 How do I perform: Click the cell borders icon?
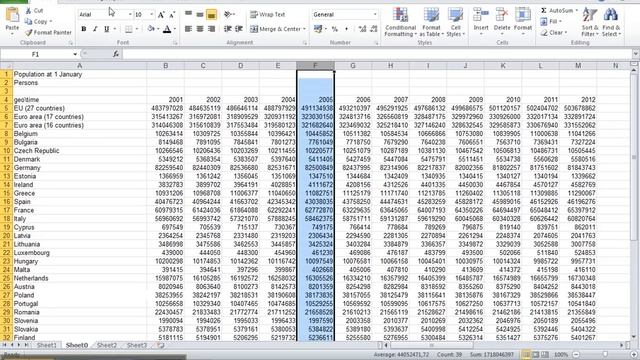129,29
